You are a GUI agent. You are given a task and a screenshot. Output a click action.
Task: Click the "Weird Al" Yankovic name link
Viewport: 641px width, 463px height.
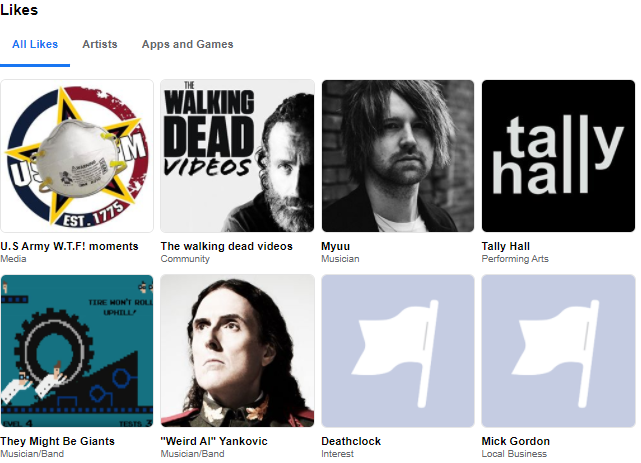pyautogui.click(x=214, y=441)
